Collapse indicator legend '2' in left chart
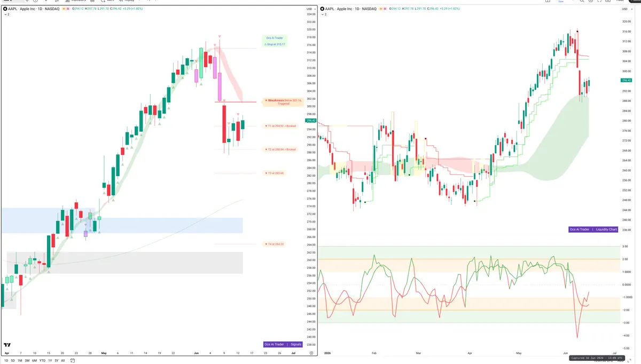This screenshot has height=364, width=641. coord(7,14)
